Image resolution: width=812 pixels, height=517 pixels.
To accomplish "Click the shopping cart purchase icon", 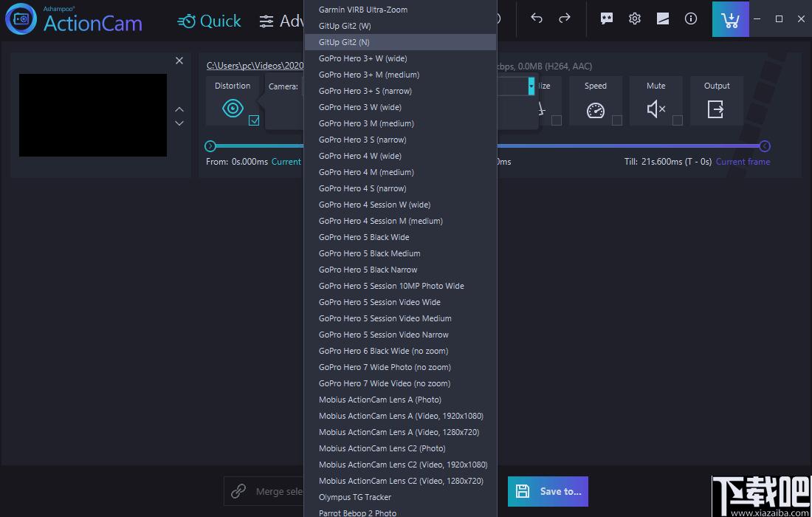I will coord(730,19).
